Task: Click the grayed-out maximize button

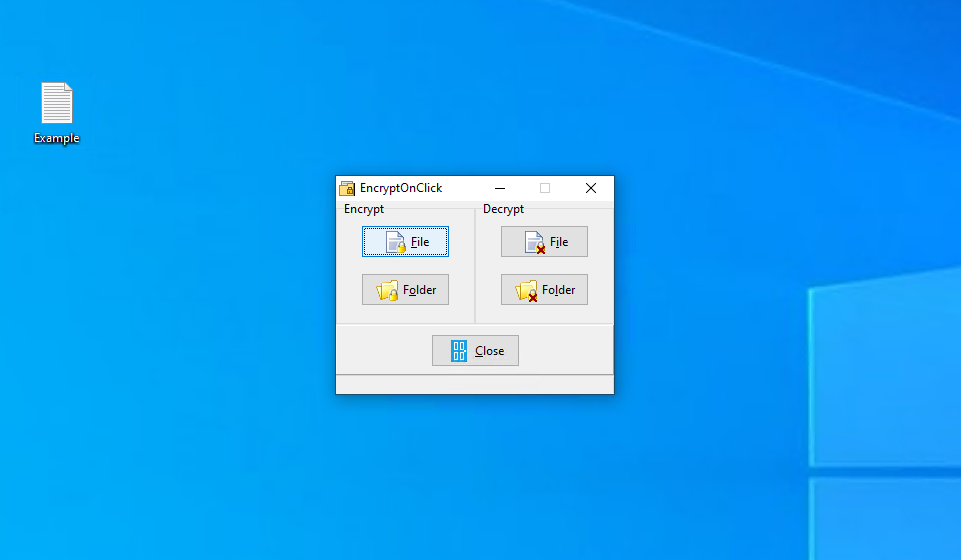Action: coord(545,188)
